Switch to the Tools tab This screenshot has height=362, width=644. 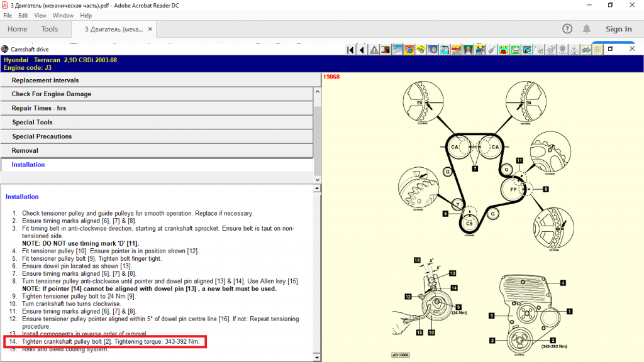[x=50, y=29]
